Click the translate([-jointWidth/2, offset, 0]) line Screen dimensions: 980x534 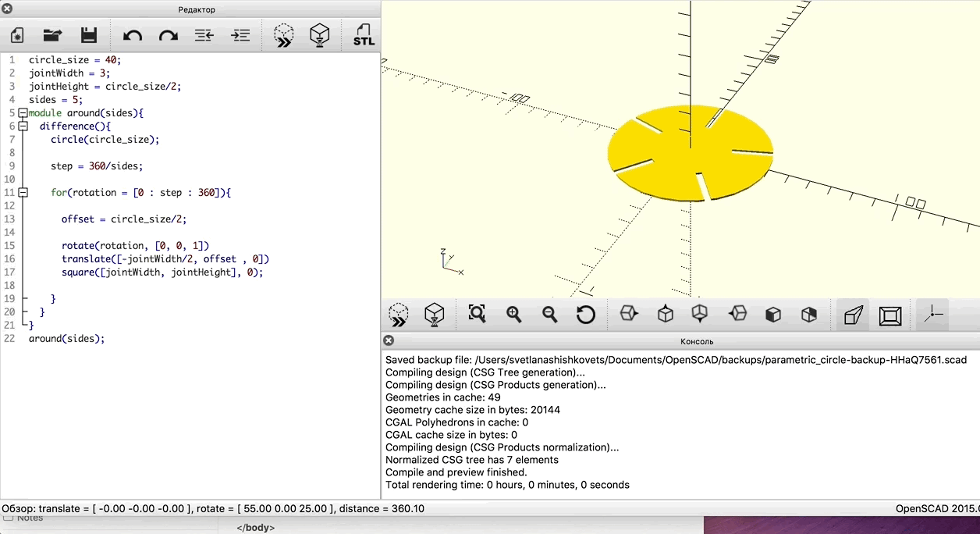[x=165, y=259]
